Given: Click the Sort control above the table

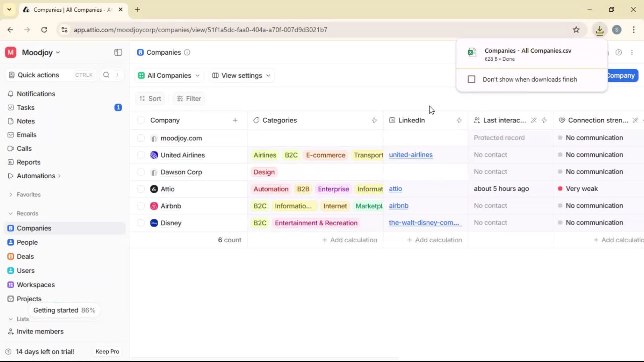Looking at the screenshot, I should 150,98.
